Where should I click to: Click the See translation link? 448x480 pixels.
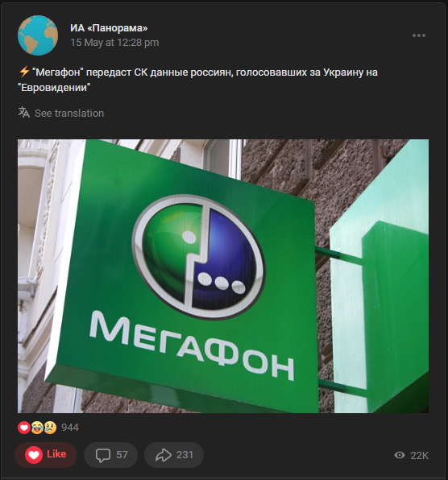(x=69, y=114)
